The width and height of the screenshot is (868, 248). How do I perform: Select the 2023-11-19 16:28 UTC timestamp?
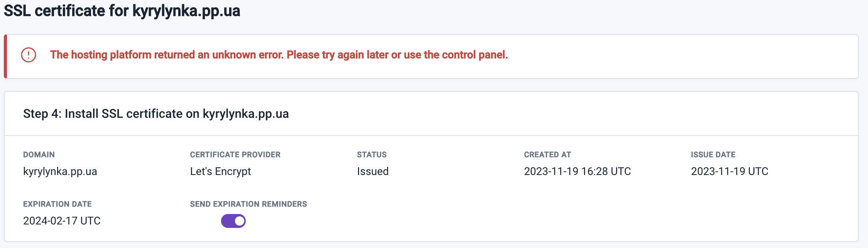click(x=577, y=171)
